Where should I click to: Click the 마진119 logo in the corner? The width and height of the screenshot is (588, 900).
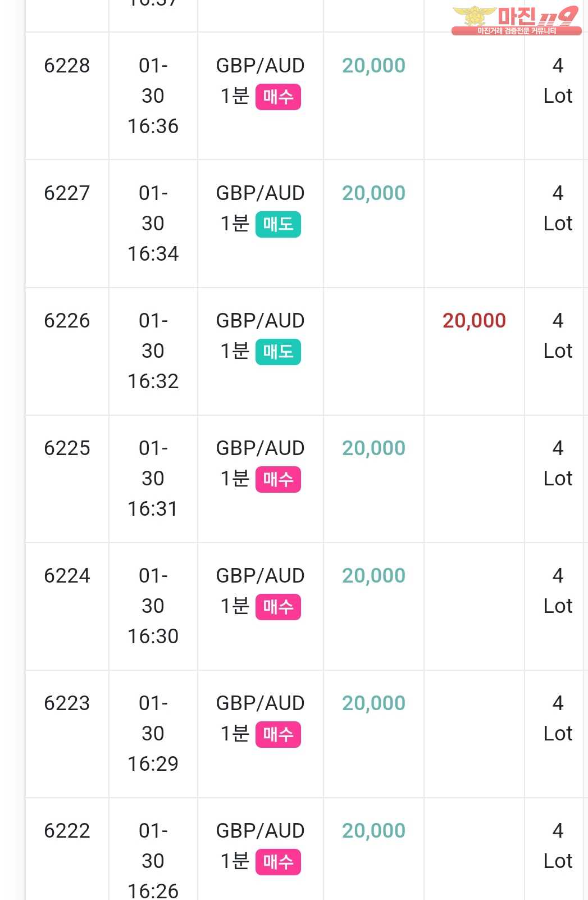pos(516,21)
